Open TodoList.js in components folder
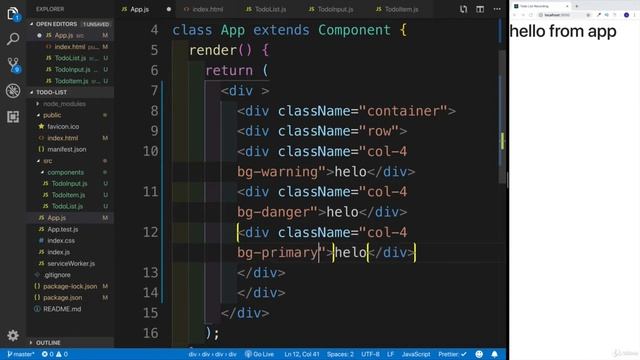Viewport: 640px width, 360px height. coord(67,207)
